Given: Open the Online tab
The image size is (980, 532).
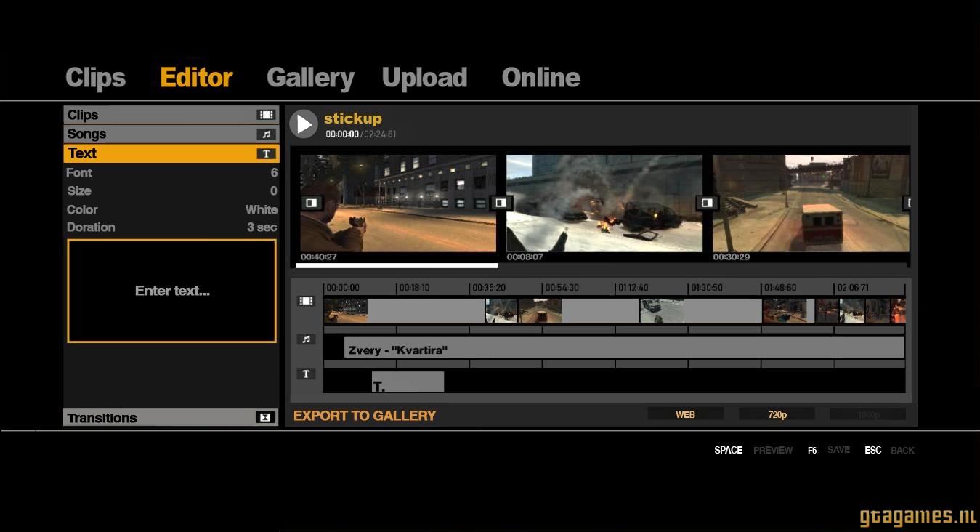Looking at the screenshot, I should [x=540, y=78].
